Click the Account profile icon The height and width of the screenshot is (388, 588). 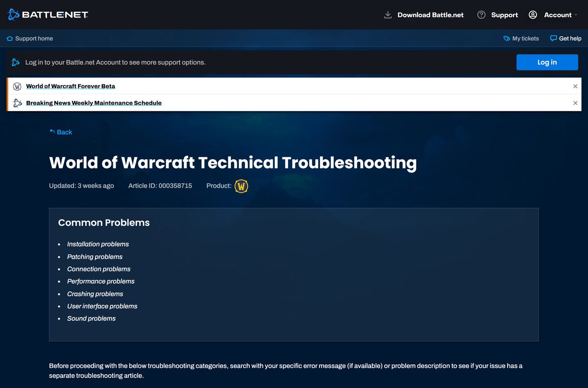pos(533,15)
